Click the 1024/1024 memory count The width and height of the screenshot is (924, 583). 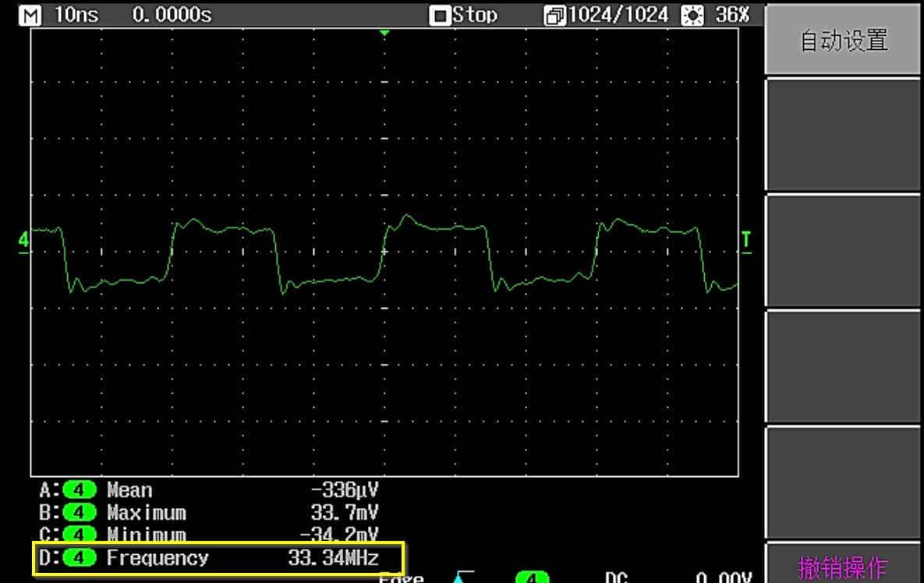pos(618,15)
